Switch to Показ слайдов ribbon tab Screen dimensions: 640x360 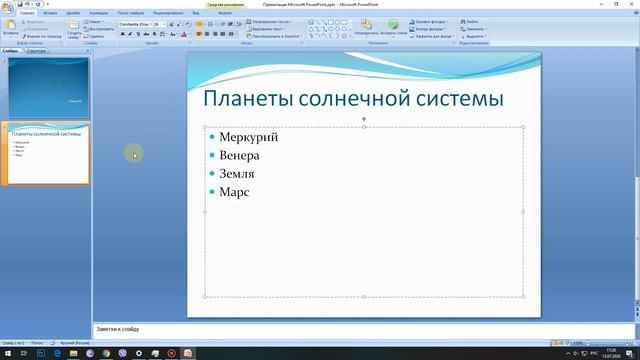tap(131, 13)
